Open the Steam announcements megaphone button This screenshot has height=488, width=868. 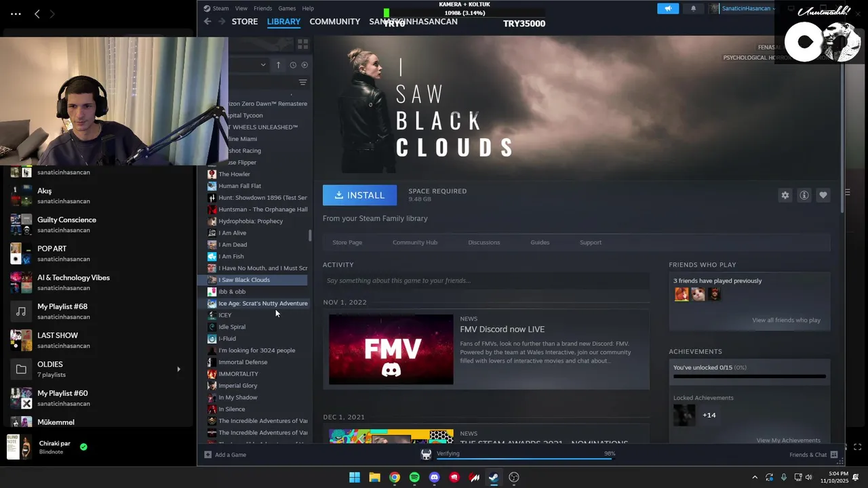pyautogui.click(x=668, y=8)
